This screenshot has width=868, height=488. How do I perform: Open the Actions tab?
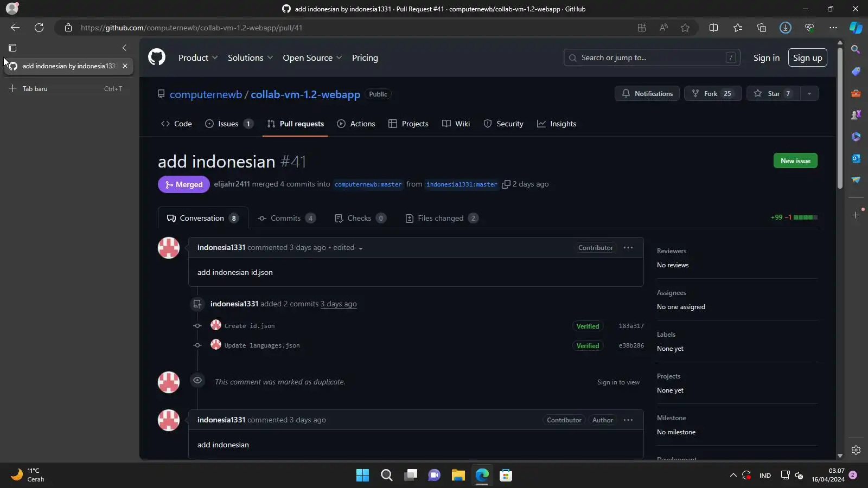[x=356, y=124]
